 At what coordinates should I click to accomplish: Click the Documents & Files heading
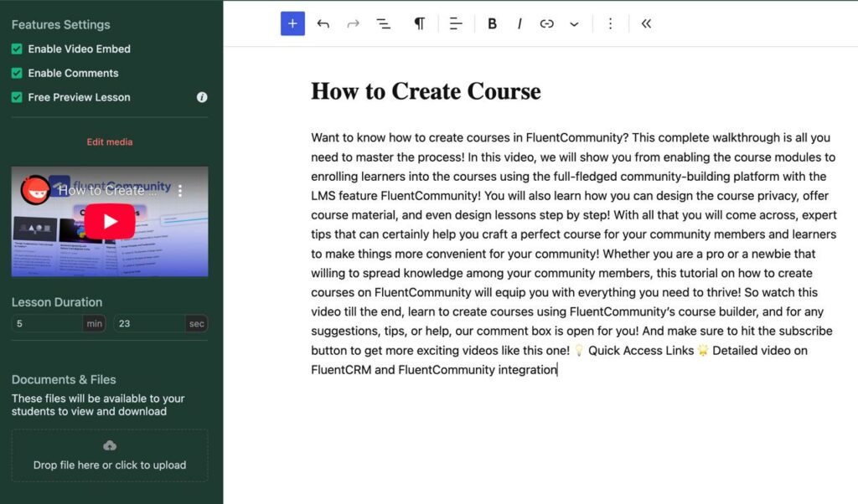[64, 379]
